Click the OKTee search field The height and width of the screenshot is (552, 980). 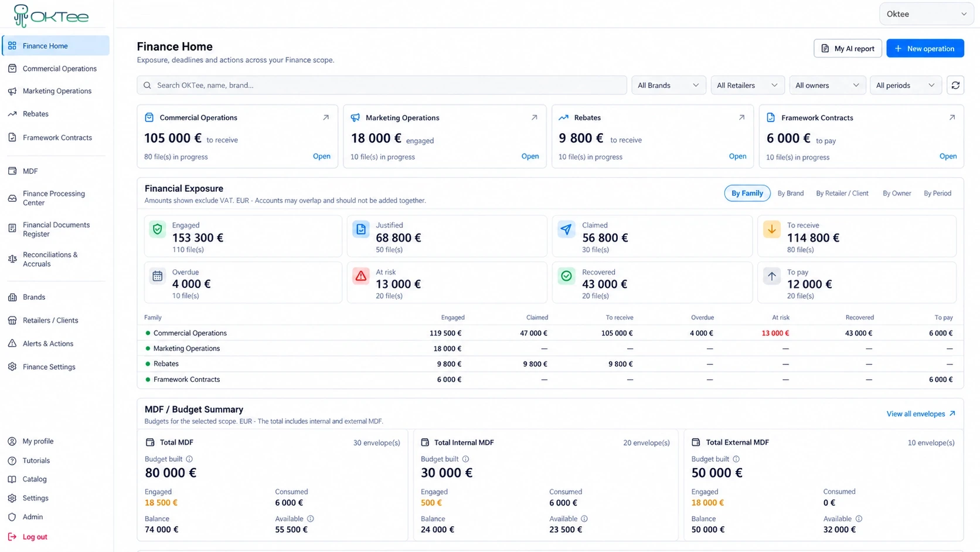pyautogui.click(x=382, y=85)
